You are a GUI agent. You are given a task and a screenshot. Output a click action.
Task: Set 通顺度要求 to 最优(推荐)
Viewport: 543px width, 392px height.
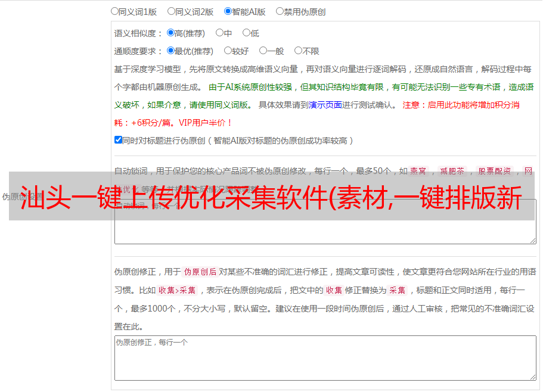[x=170, y=51]
